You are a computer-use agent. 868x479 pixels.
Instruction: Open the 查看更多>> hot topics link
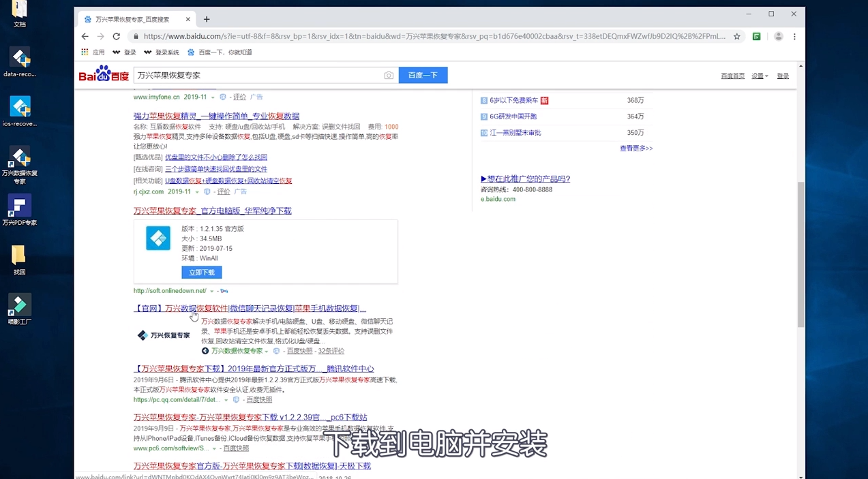[x=635, y=148]
